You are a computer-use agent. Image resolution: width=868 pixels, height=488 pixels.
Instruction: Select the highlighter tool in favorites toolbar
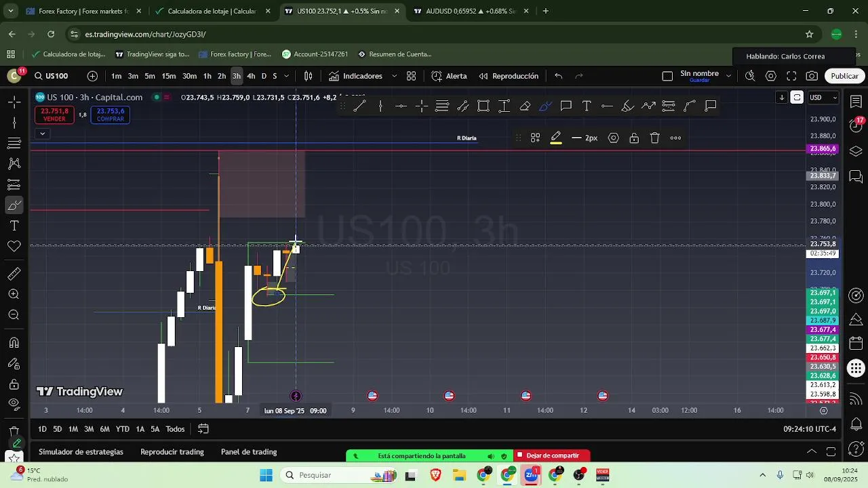(x=628, y=106)
